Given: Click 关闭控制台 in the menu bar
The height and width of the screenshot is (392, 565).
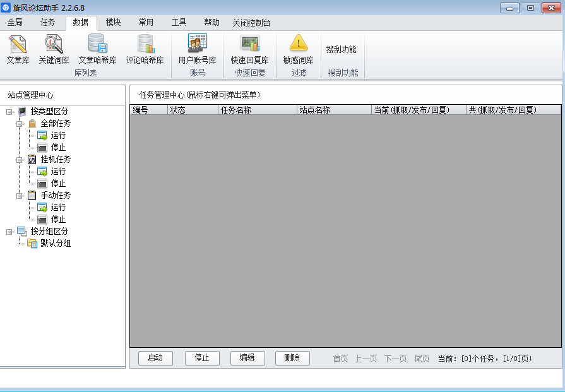Looking at the screenshot, I should [251, 23].
